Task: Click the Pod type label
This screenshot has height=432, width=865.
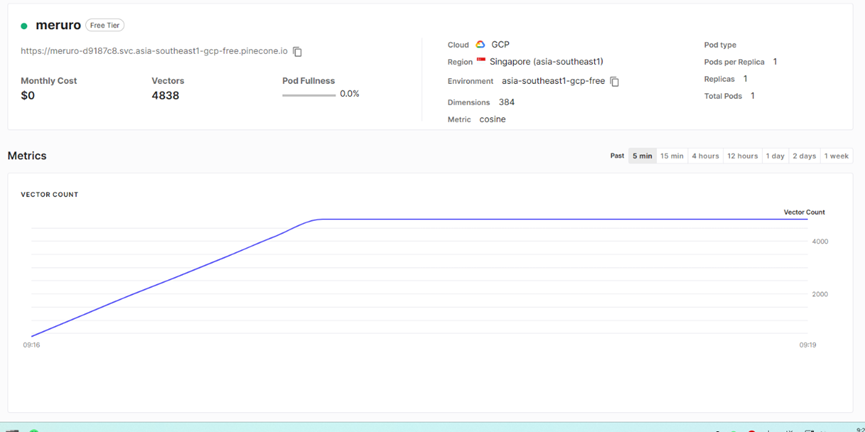Action: [720, 45]
